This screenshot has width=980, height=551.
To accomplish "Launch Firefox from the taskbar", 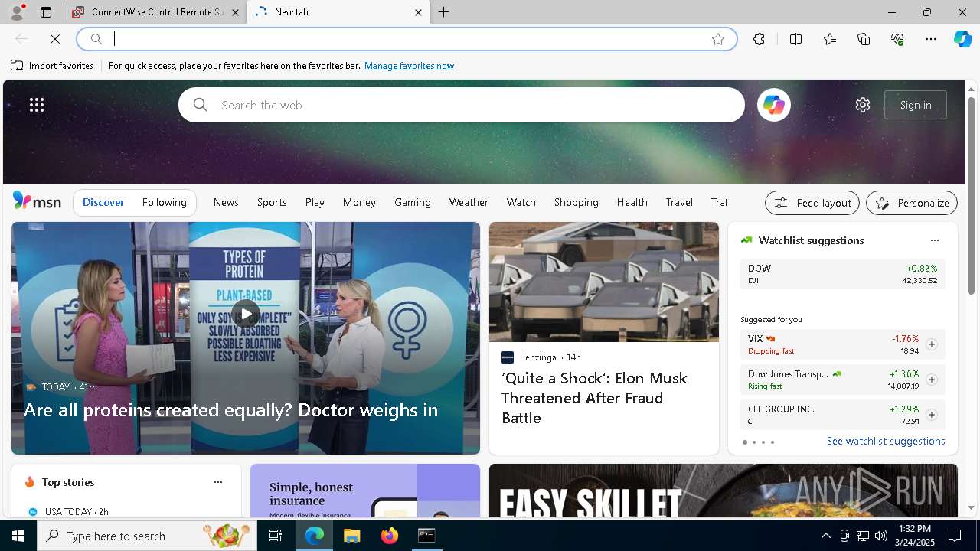I will [x=390, y=536].
